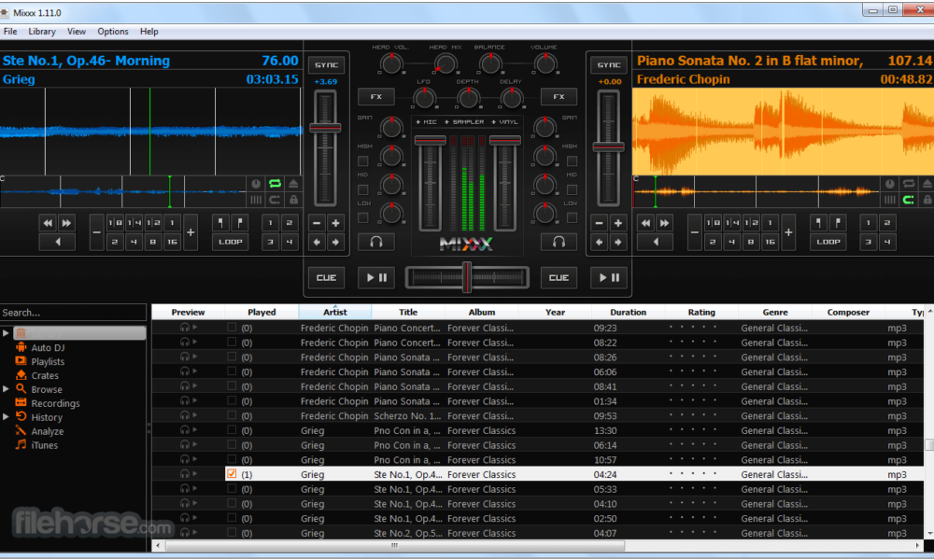
Task: Open Analyze in the library sidebar
Action: click(47, 431)
